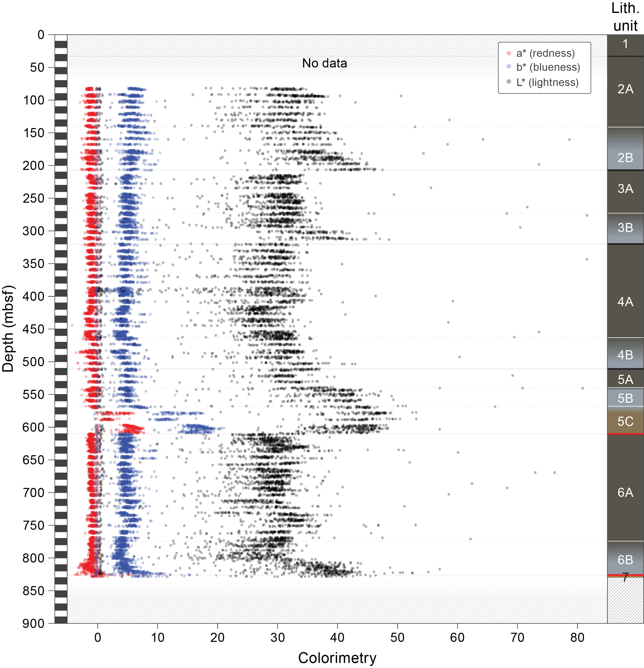Select lithologic unit 2B block
This screenshot has width=644, height=668.
tap(625, 150)
